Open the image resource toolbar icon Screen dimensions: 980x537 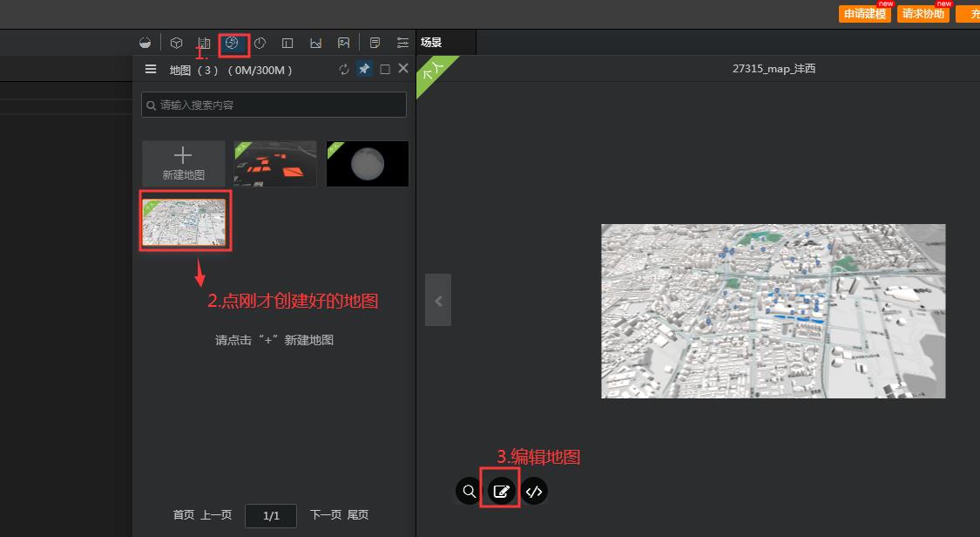point(343,42)
